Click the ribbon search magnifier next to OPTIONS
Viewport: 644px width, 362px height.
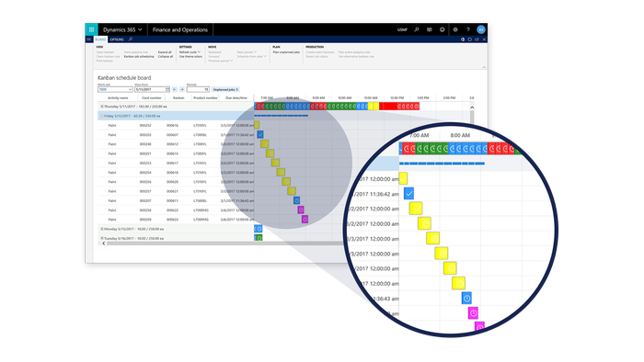point(131,40)
